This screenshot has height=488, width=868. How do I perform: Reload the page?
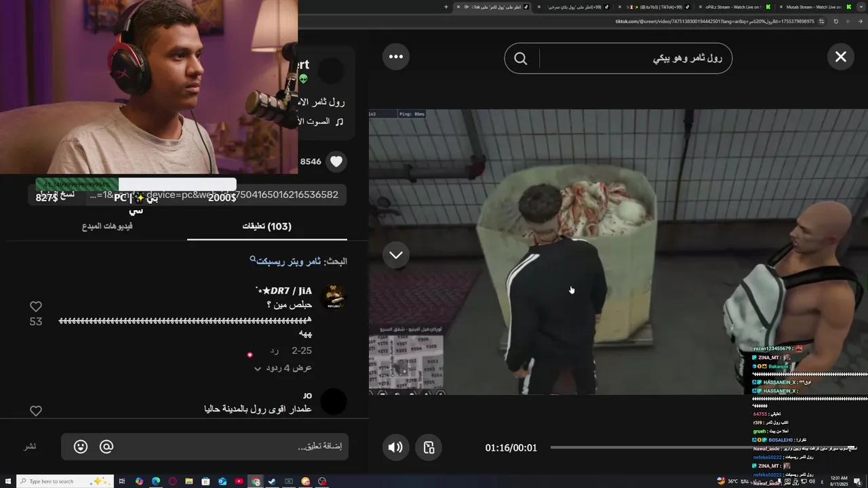(x=835, y=21)
